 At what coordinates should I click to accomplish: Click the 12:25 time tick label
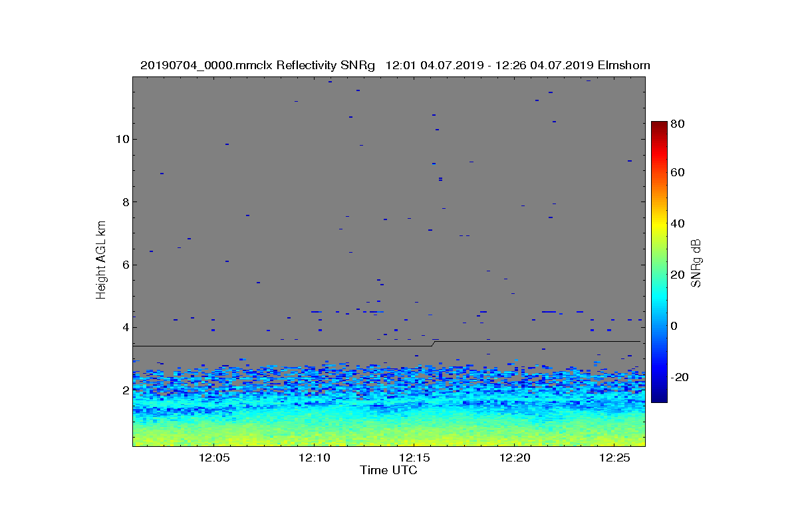[x=614, y=458]
